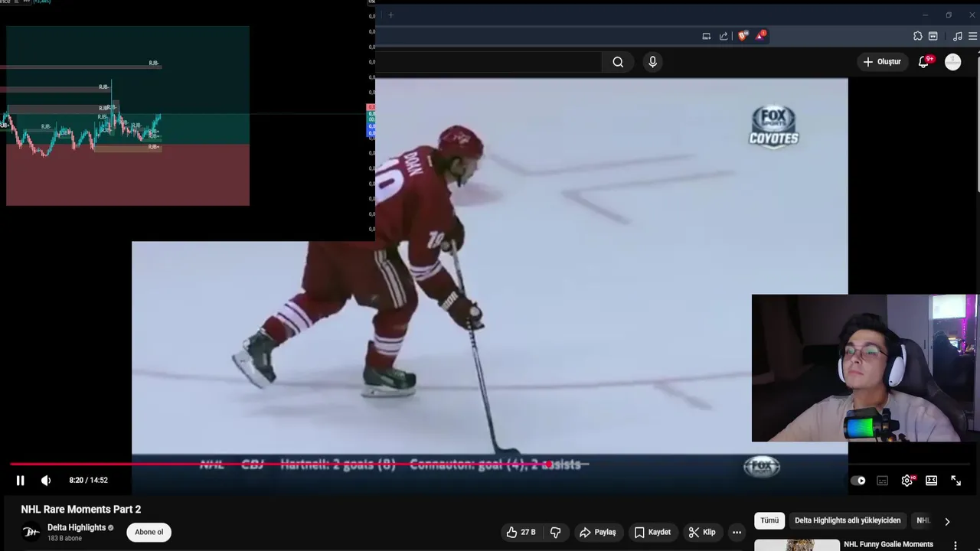Click the NHL Rare Moments Part 2 title

coord(81,509)
